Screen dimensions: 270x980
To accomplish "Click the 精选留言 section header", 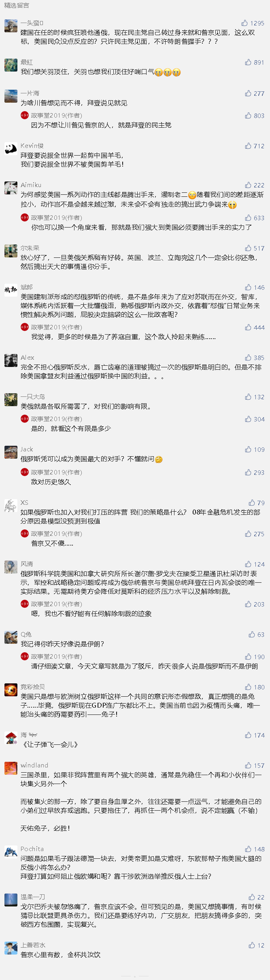I will [17, 5].
